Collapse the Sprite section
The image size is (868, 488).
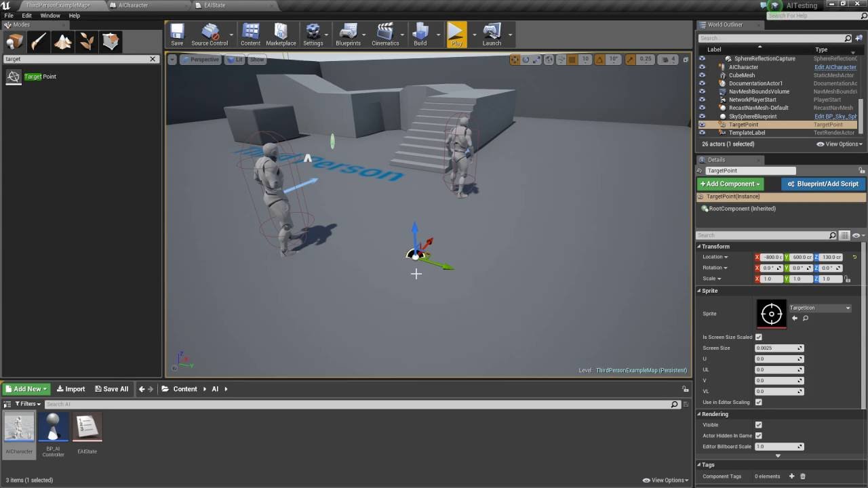699,291
